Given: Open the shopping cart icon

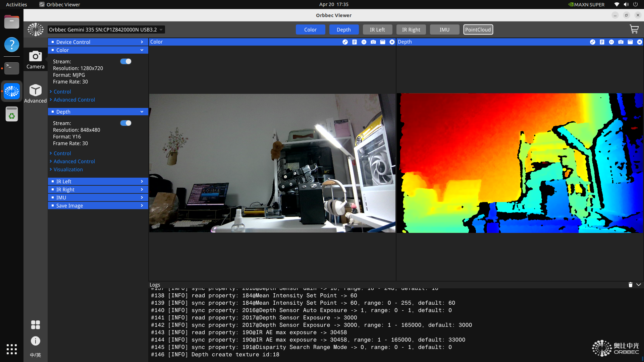Looking at the screenshot, I should tap(634, 29).
